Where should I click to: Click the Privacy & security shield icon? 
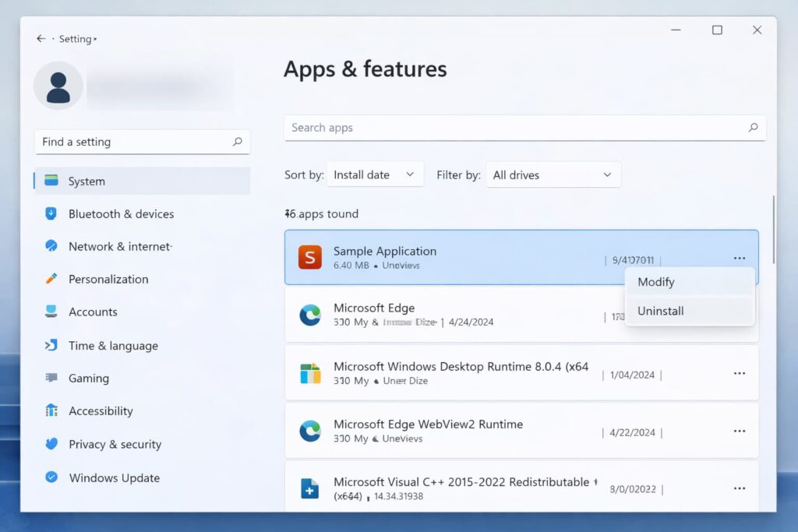pos(51,444)
